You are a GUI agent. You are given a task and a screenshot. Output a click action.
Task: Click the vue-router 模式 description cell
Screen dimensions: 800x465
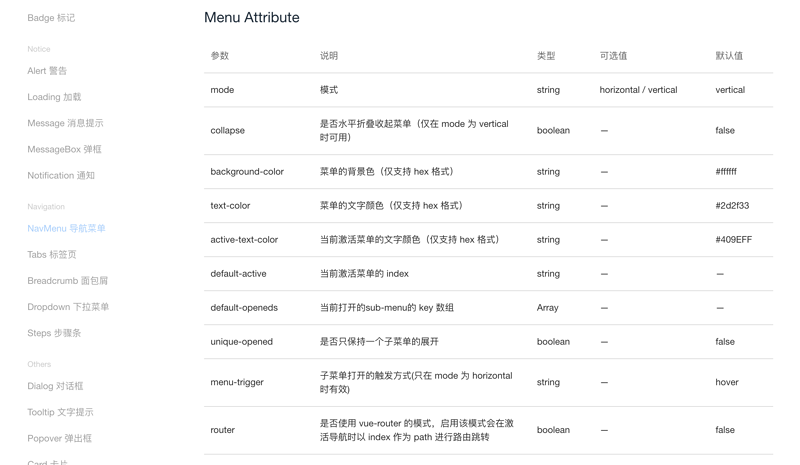[x=416, y=430]
